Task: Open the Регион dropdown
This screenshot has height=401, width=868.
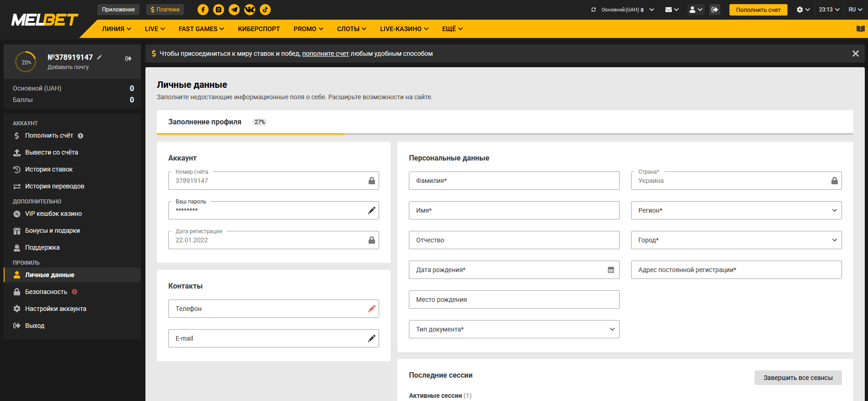Action: click(736, 210)
